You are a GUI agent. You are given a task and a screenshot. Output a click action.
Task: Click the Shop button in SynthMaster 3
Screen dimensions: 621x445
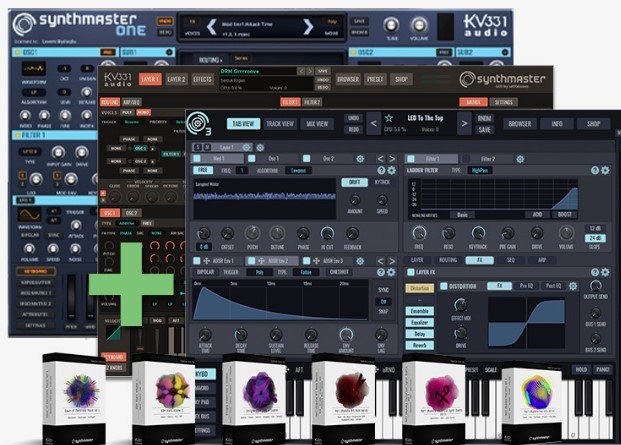tap(593, 124)
